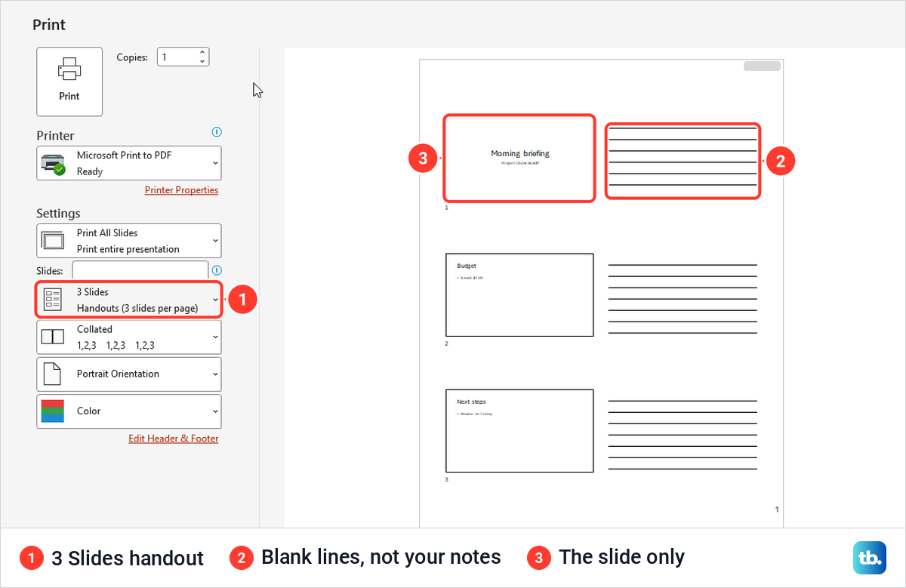Click the 'Ready' printer status text
Screen dimensions: 906x588
[x=90, y=171]
